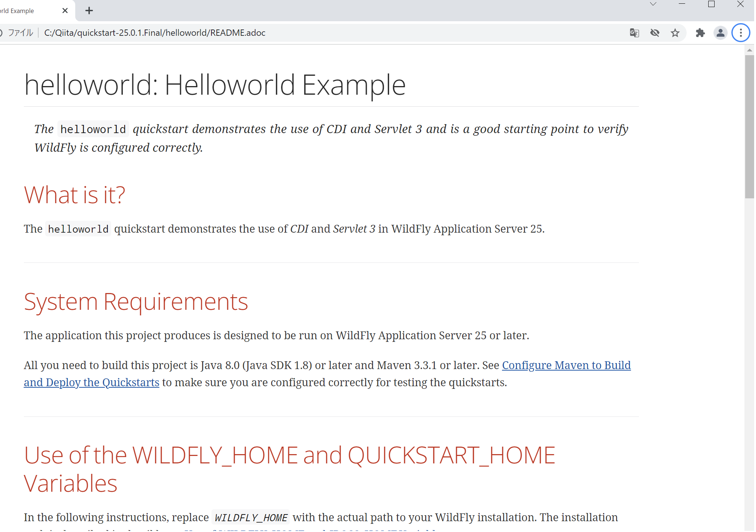Viewport: 756px width, 532px height.
Task: Translate the page with the Google Translate icon
Action: click(x=634, y=33)
